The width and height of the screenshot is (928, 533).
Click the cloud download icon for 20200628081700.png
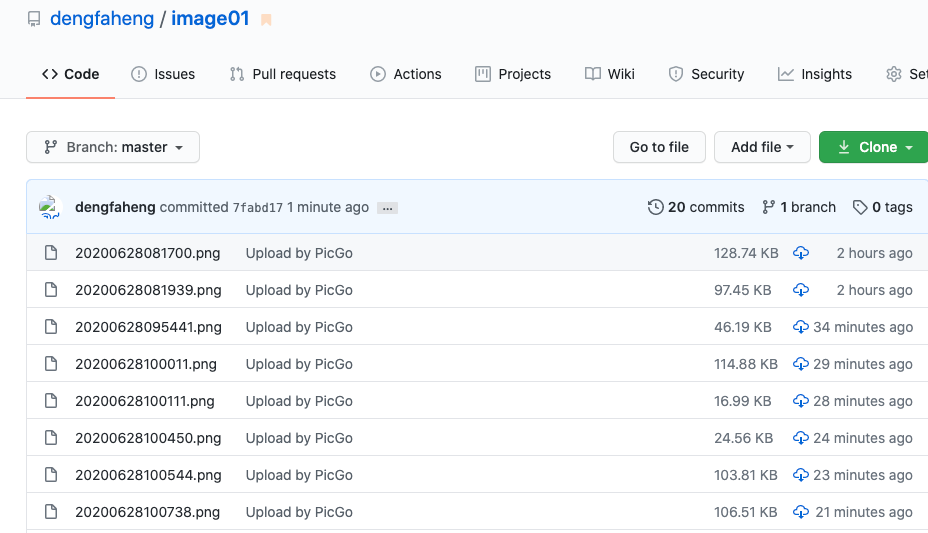click(x=800, y=253)
